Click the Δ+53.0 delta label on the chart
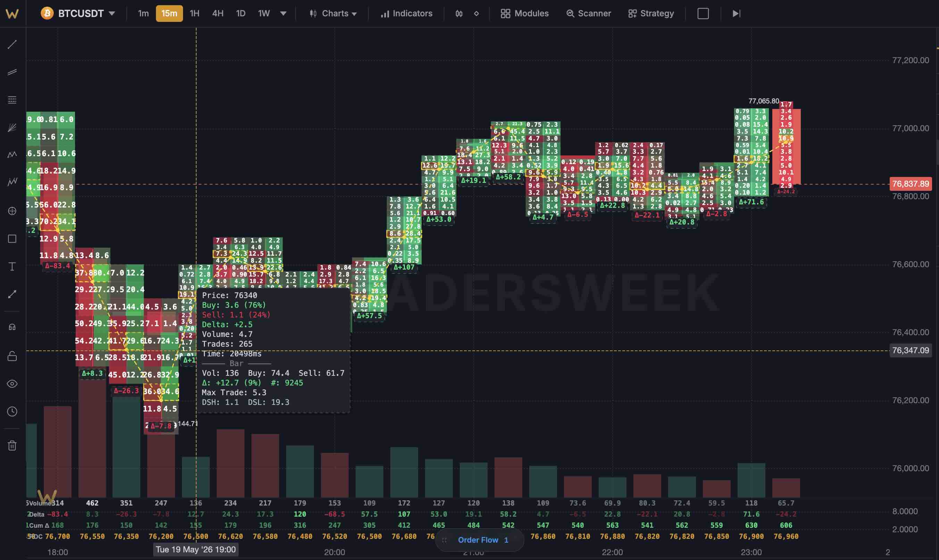The height and width of the screenshot is (560, 939). 438,219
